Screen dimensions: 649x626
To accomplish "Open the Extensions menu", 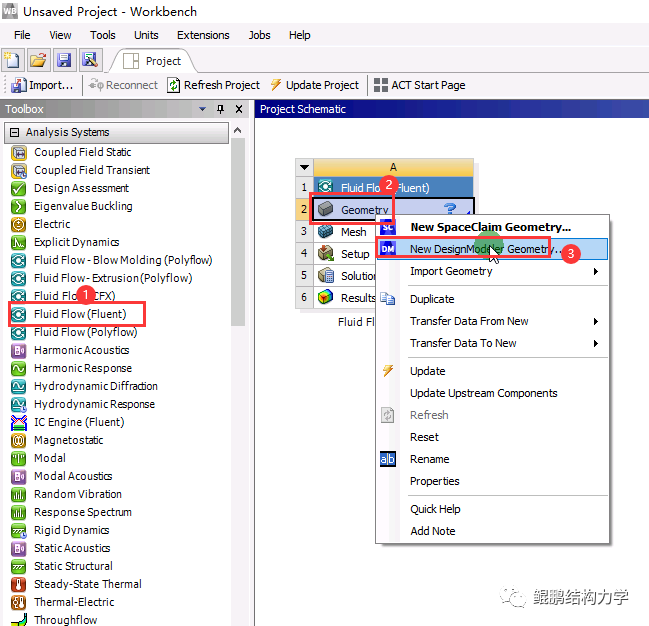I will coord(203,35).
